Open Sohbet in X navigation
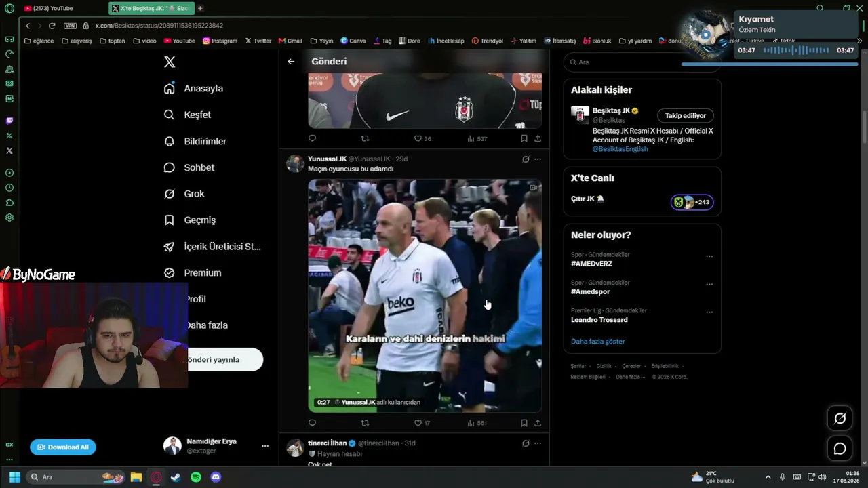This screenshot has width=868, height=488. pos(189,167)
